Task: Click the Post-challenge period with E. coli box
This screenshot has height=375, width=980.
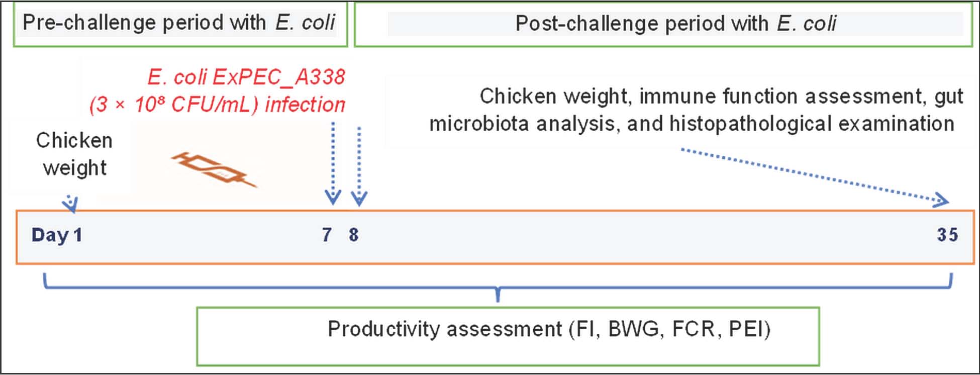Action: [663, 24]
